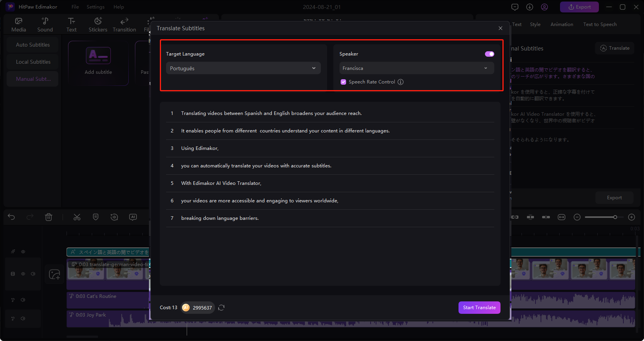This screenshot has width=644, height=341.
Task: Select Manual Subtitles in sidebar
Action: pyautogui.click(x=33, y=79)
